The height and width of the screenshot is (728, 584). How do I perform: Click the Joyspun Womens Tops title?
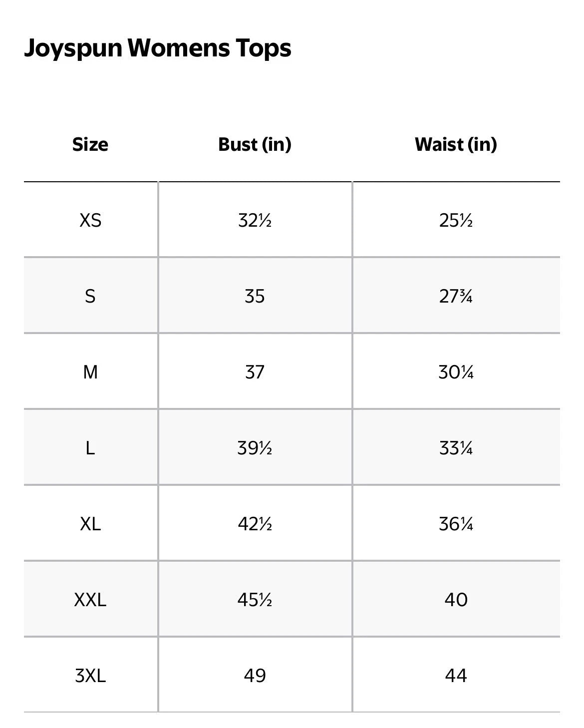pyautogui.click(x=158, y=48)
